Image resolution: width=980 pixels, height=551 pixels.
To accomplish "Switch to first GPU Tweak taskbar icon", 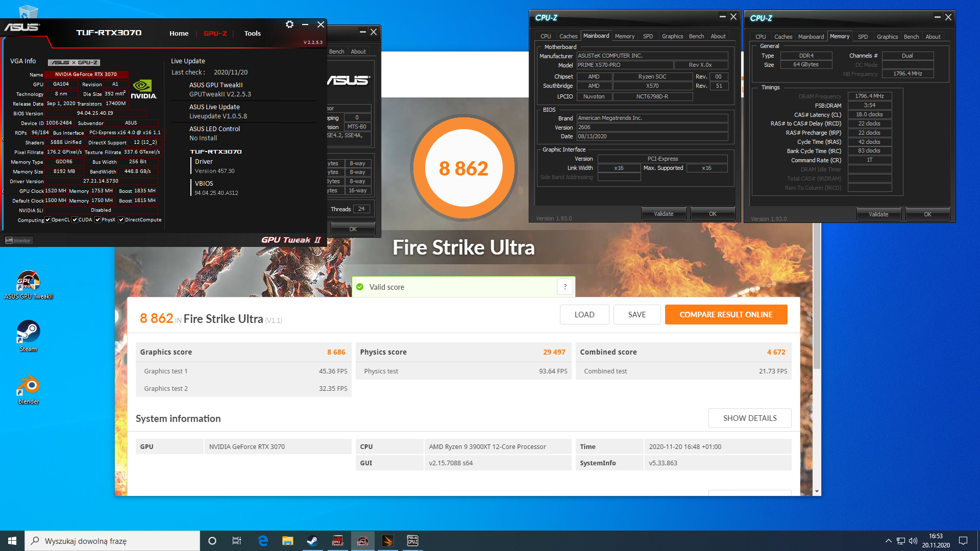I will pos(337,541).
